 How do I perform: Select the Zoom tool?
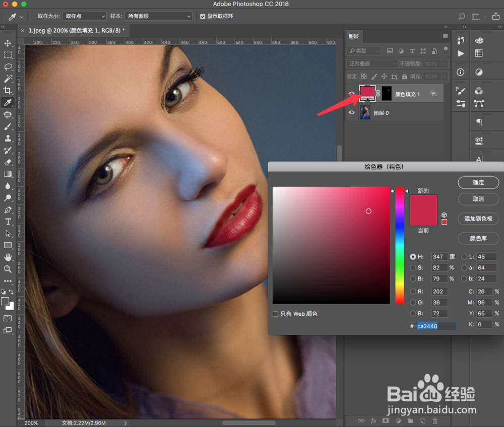(8, 269)
